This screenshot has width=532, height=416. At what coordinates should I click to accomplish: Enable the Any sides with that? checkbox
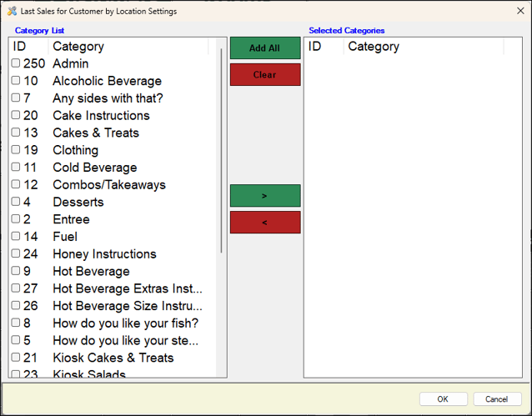pyautogui.click(x=16, y=98)
